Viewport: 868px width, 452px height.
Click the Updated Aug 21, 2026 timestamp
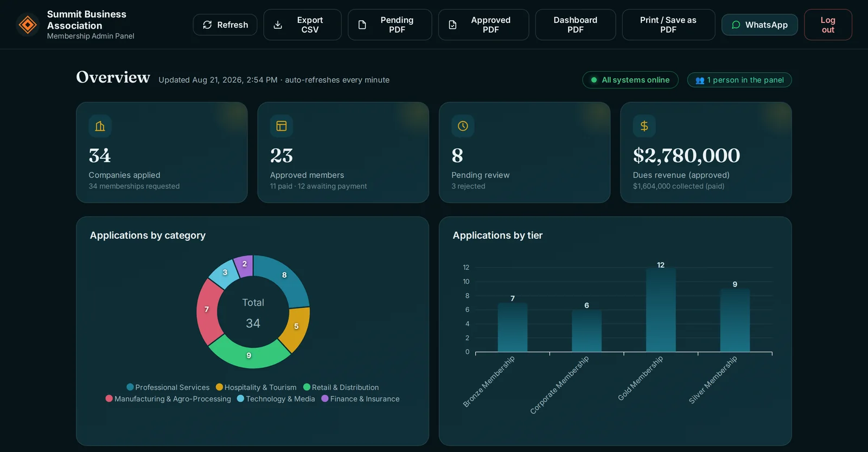tap(218, 80)
